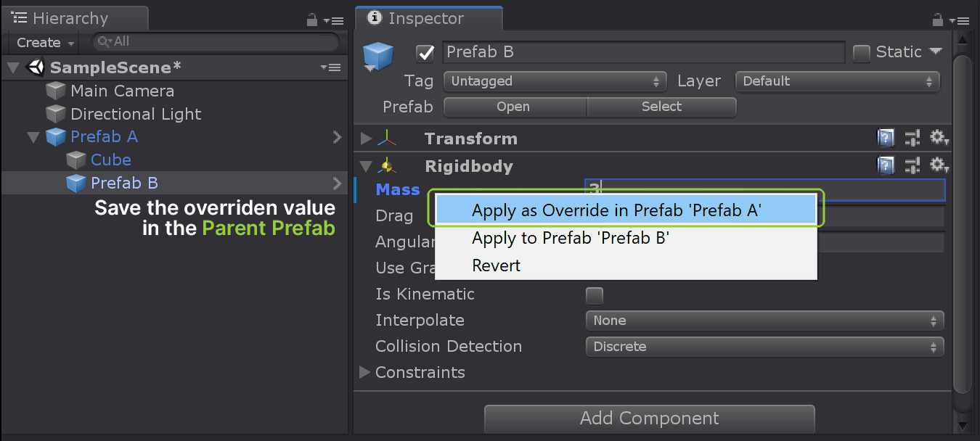
Task: Select Revert from the context menu
Action: click(x=497, y=265)
